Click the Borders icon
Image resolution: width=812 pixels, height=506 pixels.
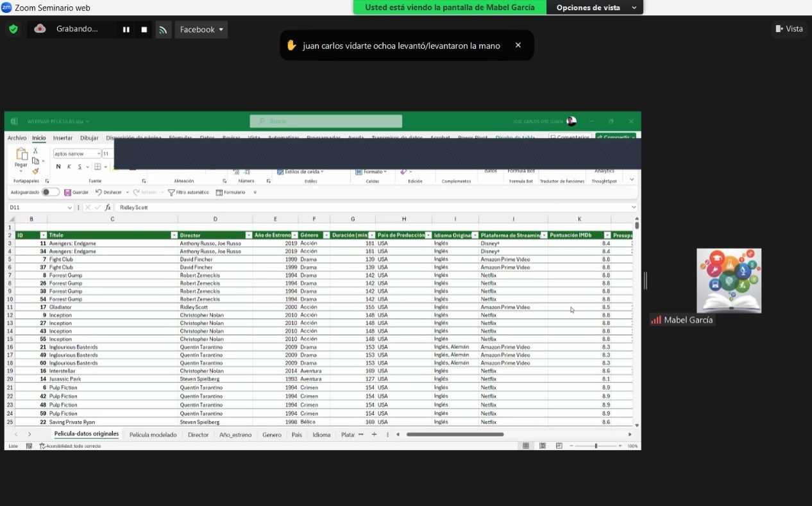(98, 167)
